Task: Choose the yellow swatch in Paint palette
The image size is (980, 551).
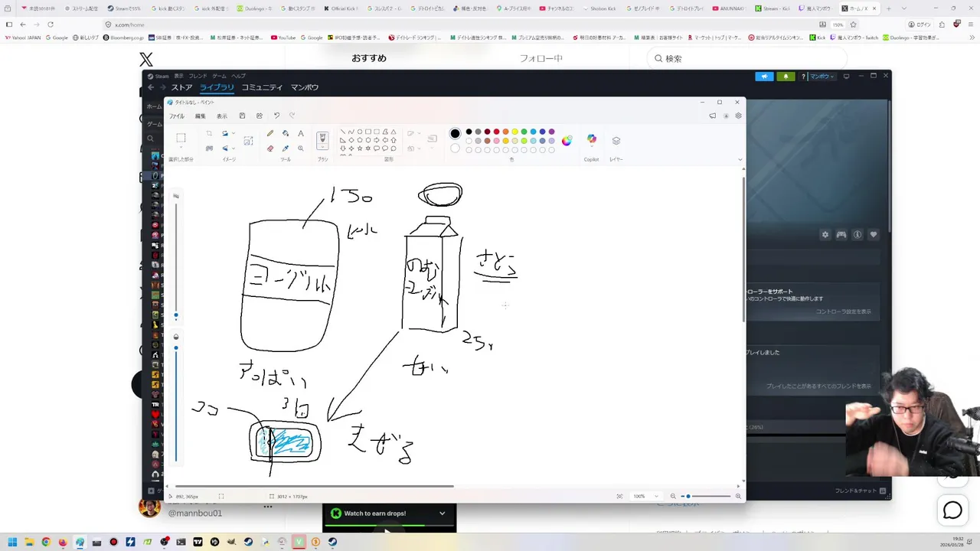Action: coord(515,132)
